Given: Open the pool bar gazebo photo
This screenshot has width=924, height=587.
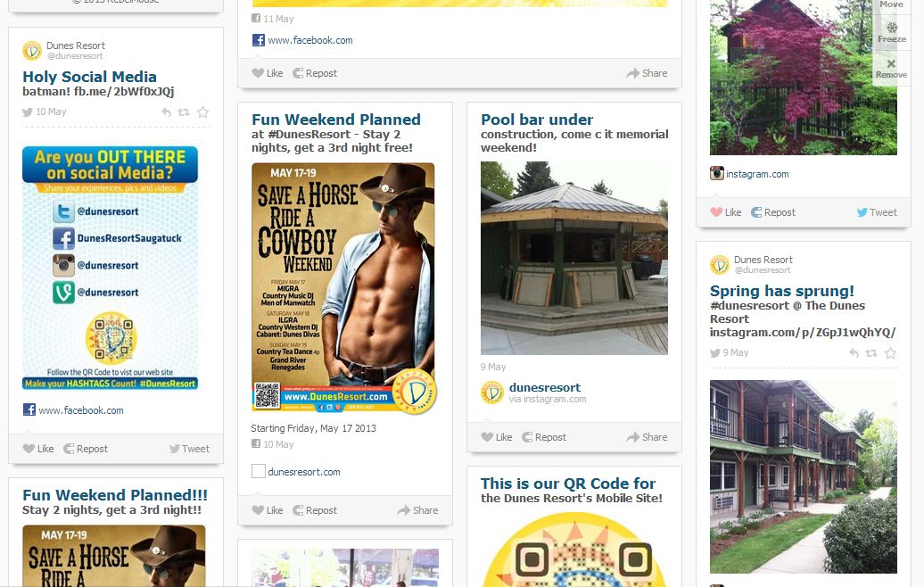Looking at the screenshot, I should click(574, 258).
